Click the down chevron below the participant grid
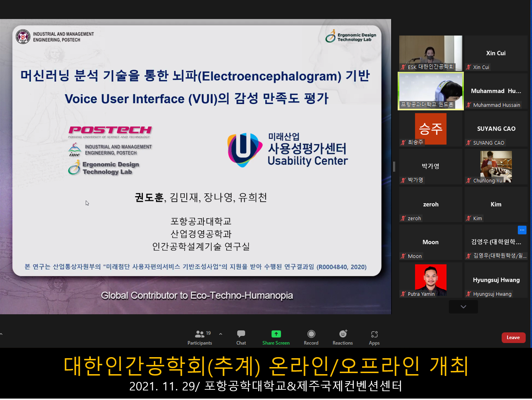This screenshot has height=400, width=532. click(463, 307)
